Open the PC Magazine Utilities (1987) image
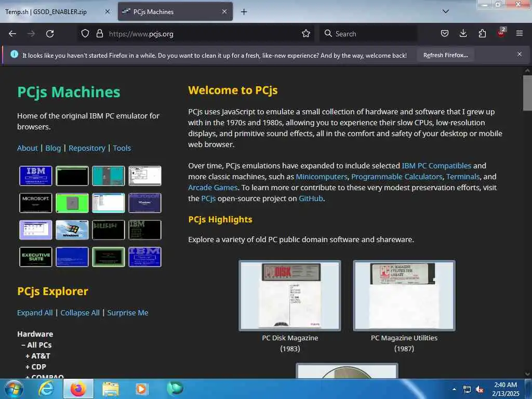The width and height of the screenshot is (532, 399). click(x=404, y=296)
